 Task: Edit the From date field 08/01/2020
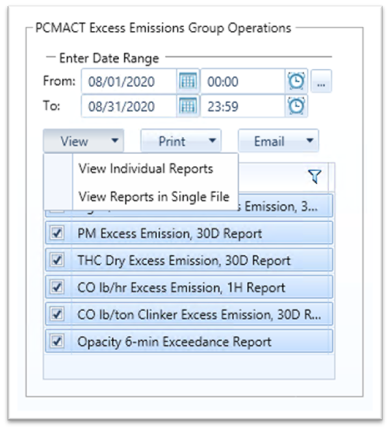tap(129, 81)
